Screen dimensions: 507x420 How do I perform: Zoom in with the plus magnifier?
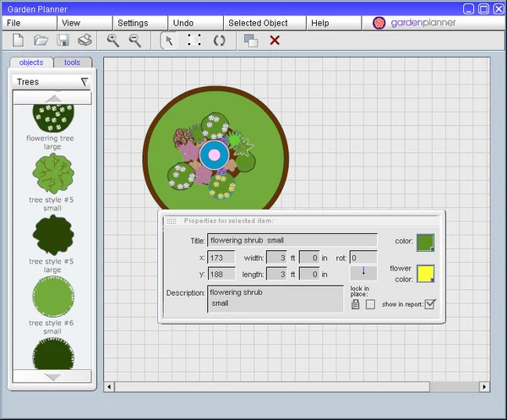pos(113,41)
